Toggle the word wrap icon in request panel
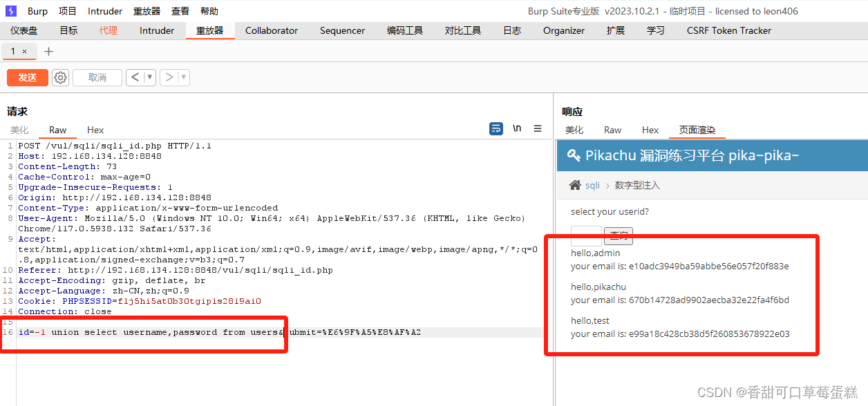 pos(496,129)
